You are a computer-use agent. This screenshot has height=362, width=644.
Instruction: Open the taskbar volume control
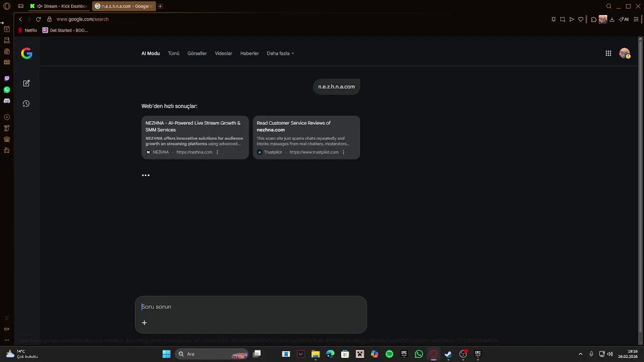[x=610, y=354]
